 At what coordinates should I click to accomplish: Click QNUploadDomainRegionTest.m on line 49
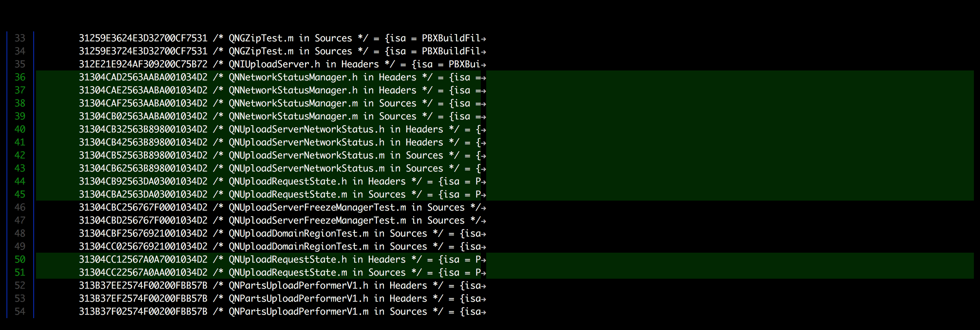[x=299, y=247]
